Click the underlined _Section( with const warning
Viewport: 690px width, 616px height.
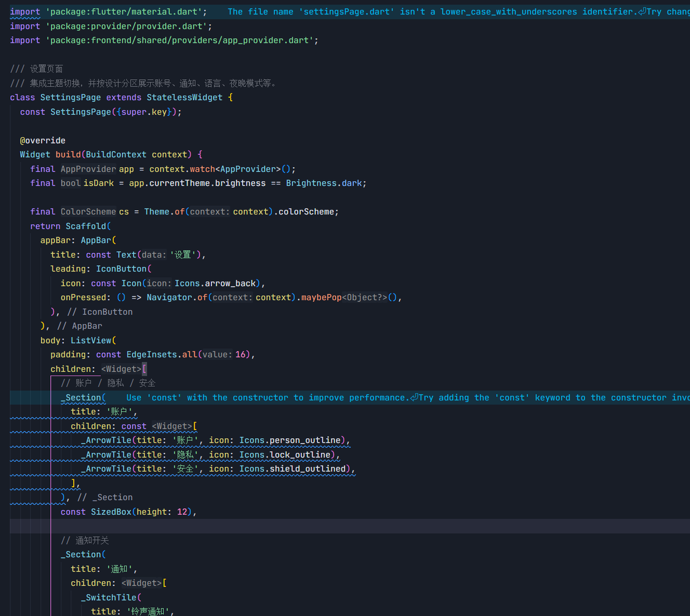pyautogui.click(x=83, y=398)
